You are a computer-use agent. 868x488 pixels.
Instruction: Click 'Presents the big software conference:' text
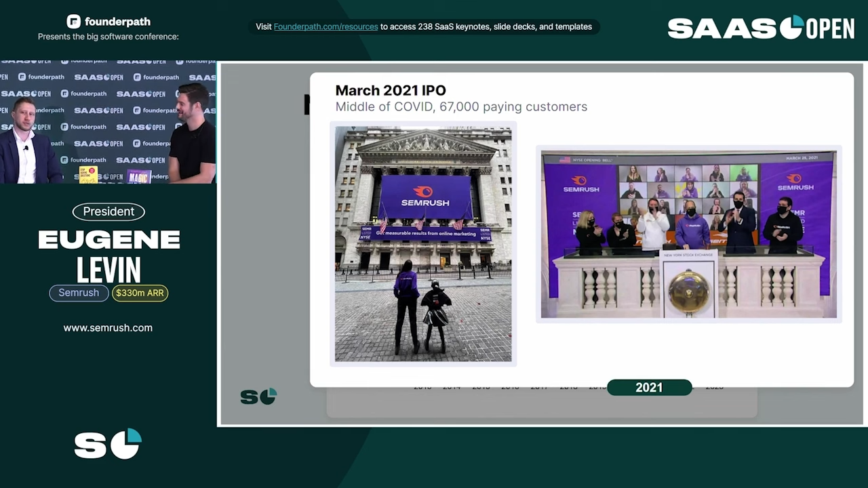point(108,37)
